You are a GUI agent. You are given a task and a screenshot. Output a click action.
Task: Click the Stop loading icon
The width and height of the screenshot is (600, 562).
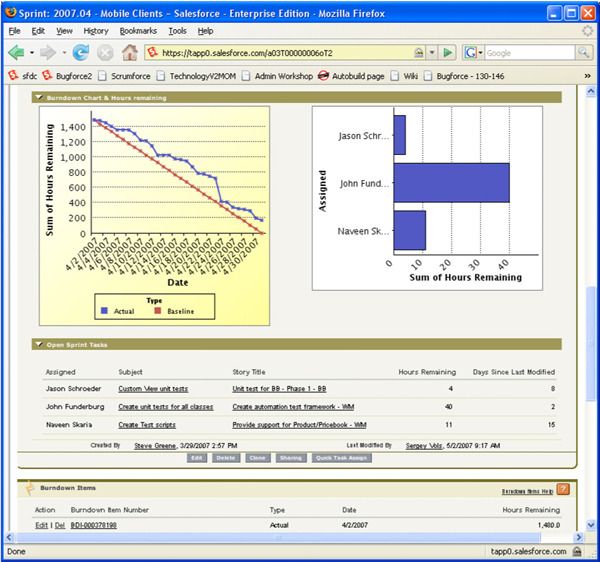tap(105, 53)
